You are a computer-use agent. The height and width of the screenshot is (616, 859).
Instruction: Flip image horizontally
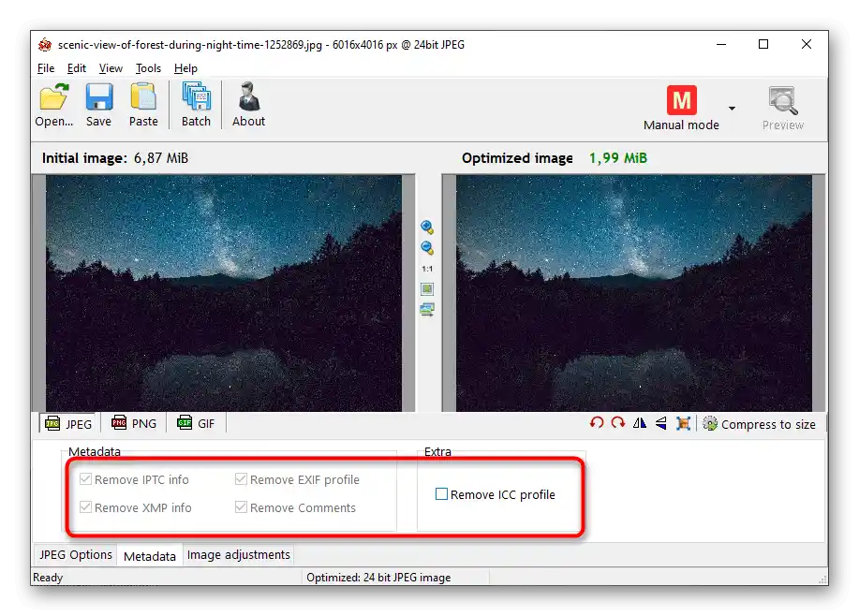(639, 423)
